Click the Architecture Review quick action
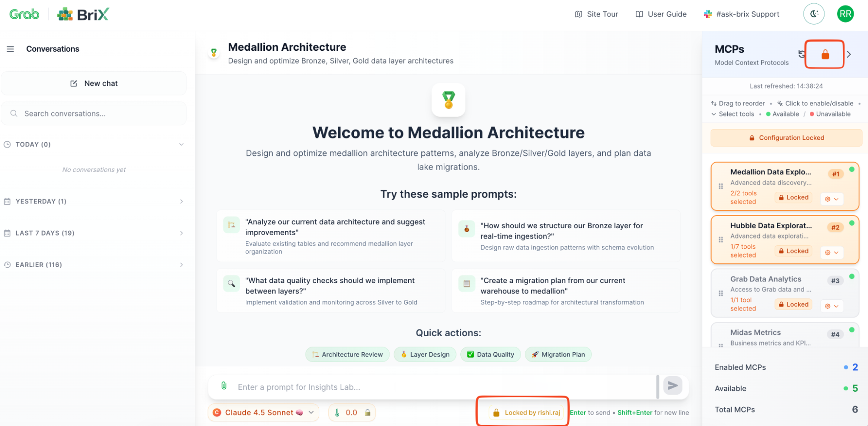Image resolution: width=868 pixels, height=426 pixels. [x=347, y=354]
